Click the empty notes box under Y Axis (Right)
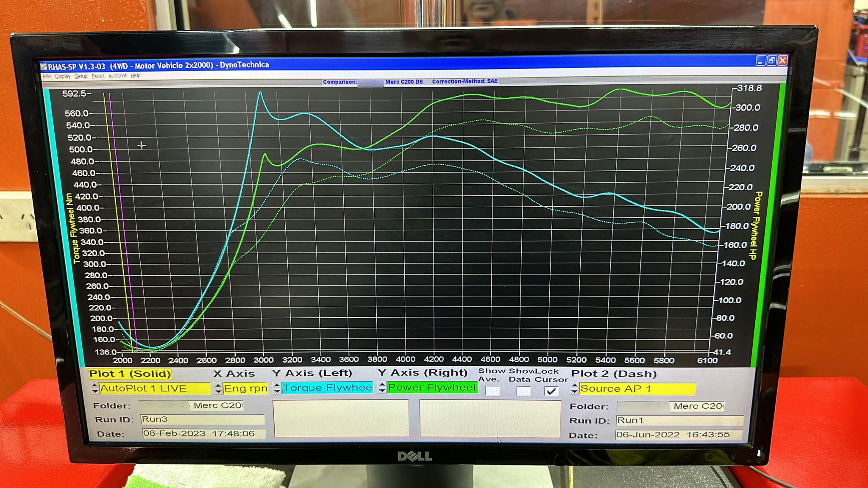This screenshot has height=488, width=868. (x=490, y=419)
